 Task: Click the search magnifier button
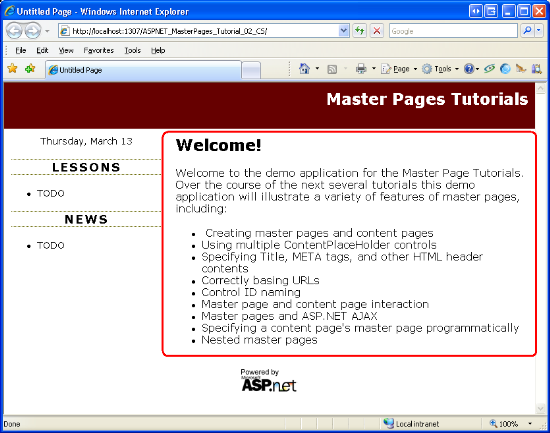click(x=527, y=31)
